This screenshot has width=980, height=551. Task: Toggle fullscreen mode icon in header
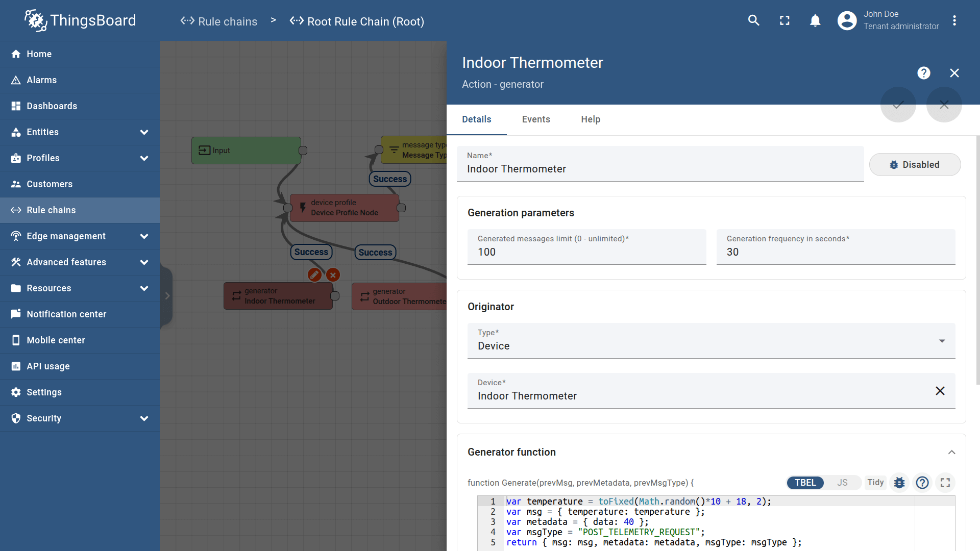coord(785,20)
